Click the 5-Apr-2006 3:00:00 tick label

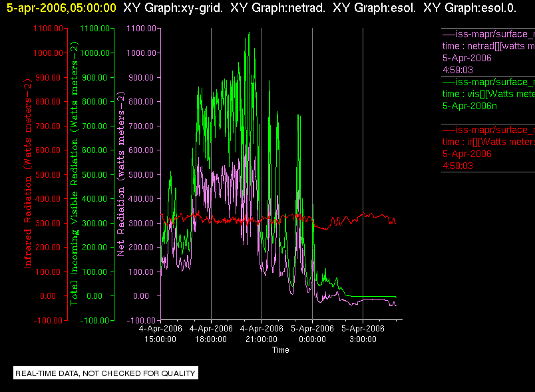(x=363, y=334)
